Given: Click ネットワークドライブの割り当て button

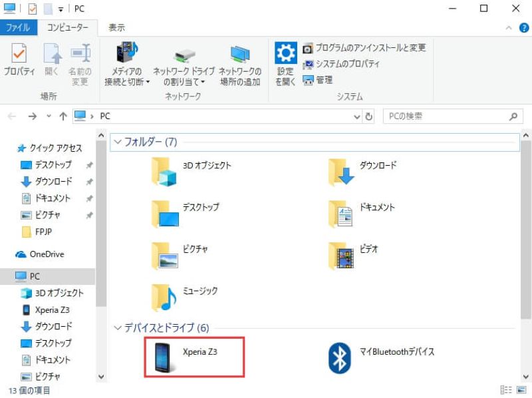Looking at the screenshot, I should point(184,63).
